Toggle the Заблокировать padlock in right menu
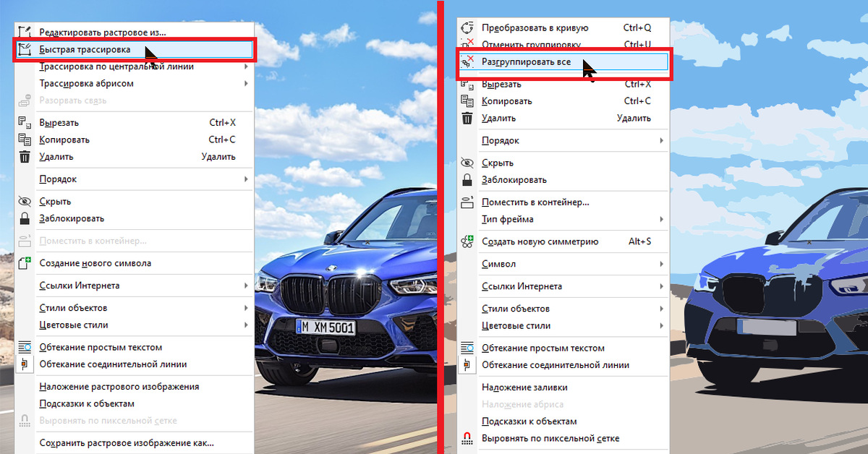Viewport: 868px width, 454px height. [x=468, y=180]
